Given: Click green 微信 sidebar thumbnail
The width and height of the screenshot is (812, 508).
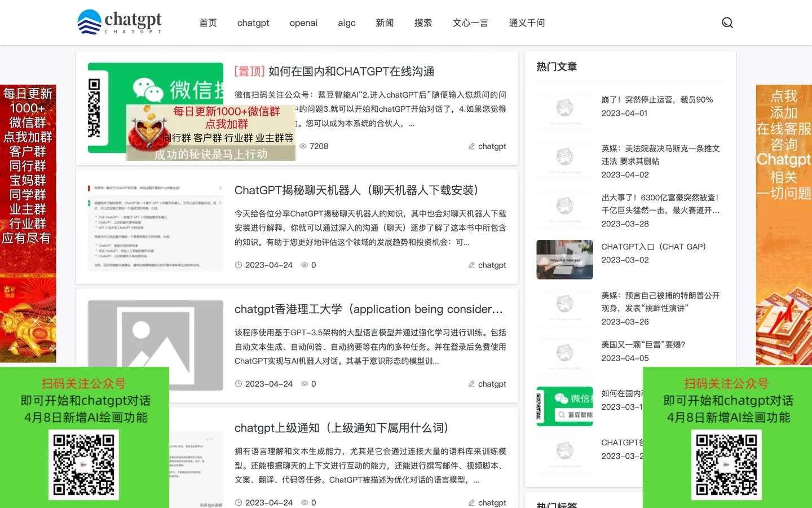Looking at the screenshot, I should 564,406.
